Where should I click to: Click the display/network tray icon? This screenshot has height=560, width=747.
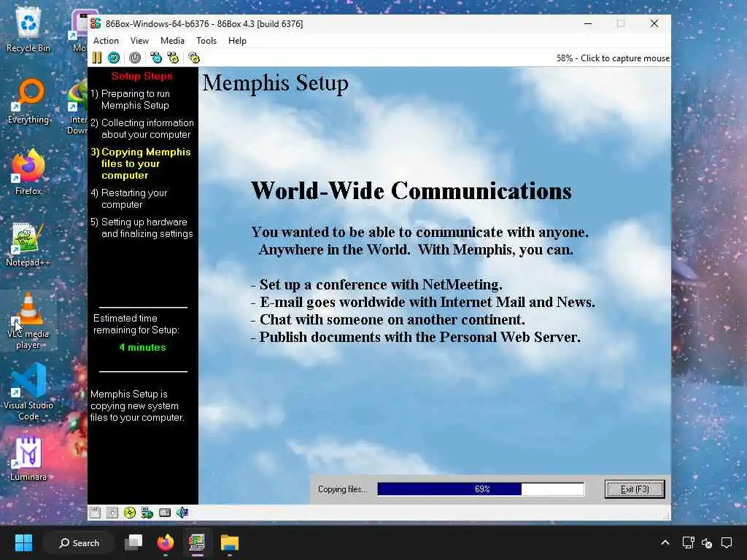tap(688, 542)
